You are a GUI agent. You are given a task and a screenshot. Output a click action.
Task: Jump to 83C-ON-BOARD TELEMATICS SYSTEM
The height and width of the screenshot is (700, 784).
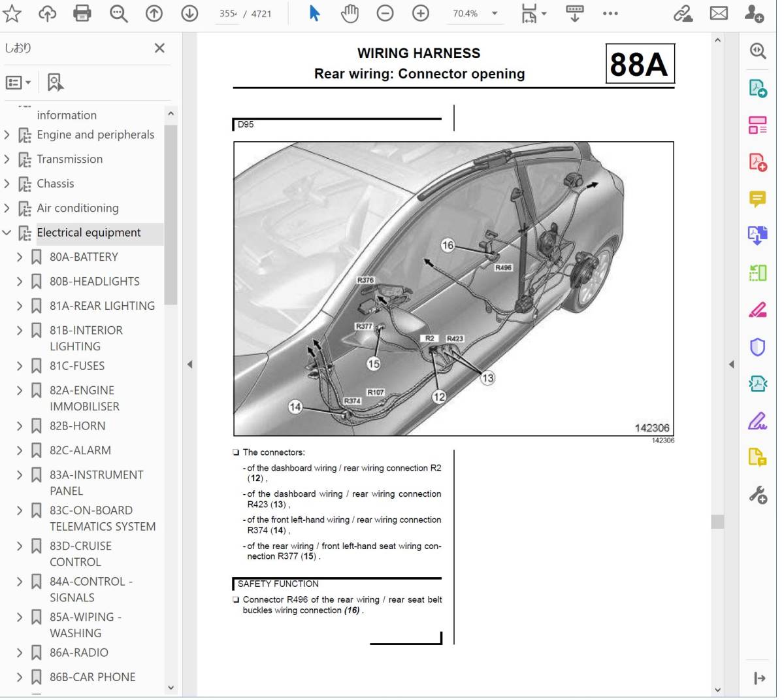coord(103,518)
